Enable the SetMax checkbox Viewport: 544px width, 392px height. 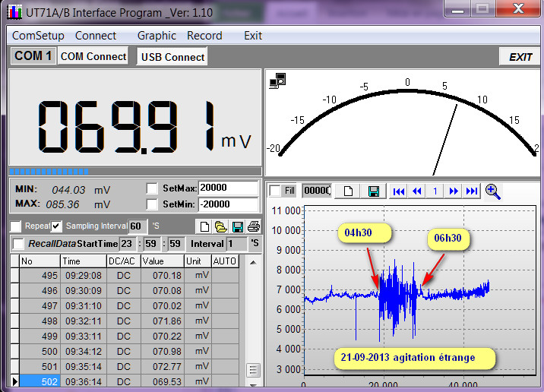[152, 188]
